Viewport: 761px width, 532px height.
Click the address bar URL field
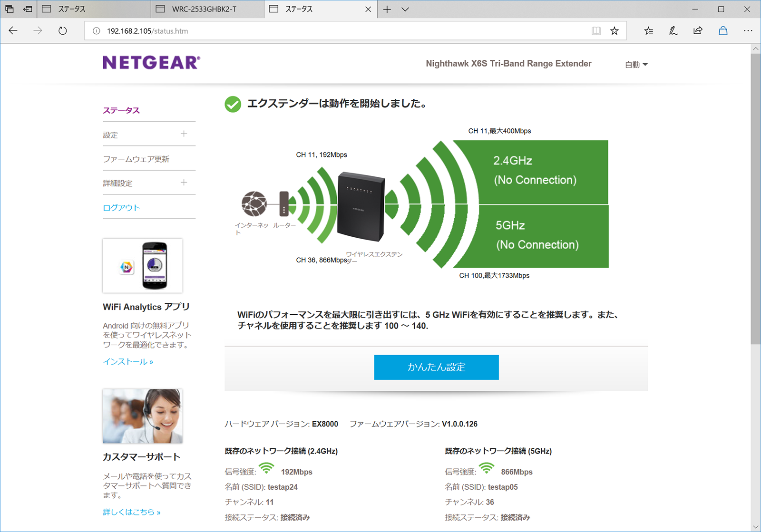click(x=333, y=31)
